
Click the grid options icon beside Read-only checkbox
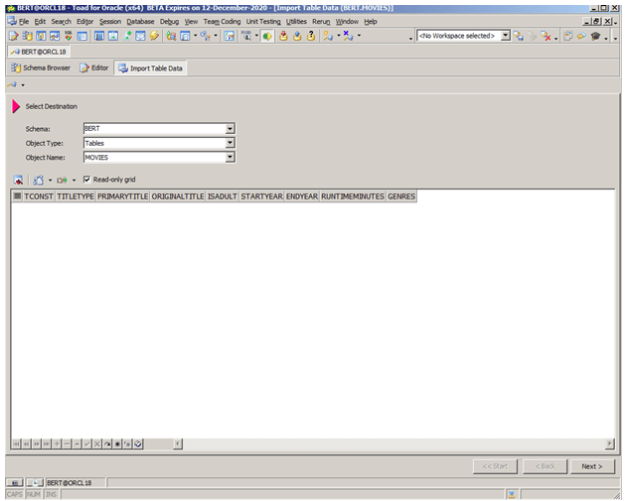click(x=38, y=180)
